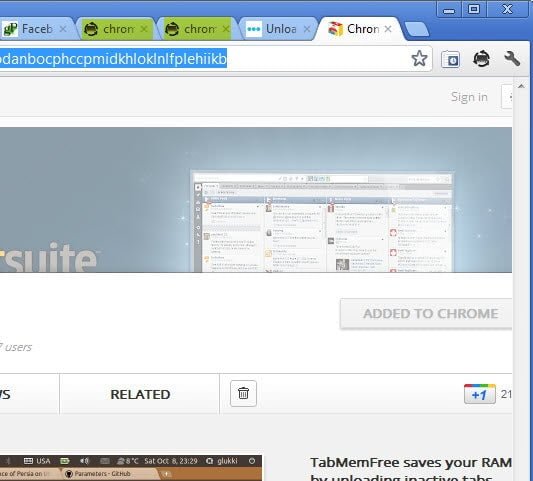Image resolution: width=533 pixels, height=481 pixels.
Task: Click the clock tab extension icon
Action: (450, 59)
